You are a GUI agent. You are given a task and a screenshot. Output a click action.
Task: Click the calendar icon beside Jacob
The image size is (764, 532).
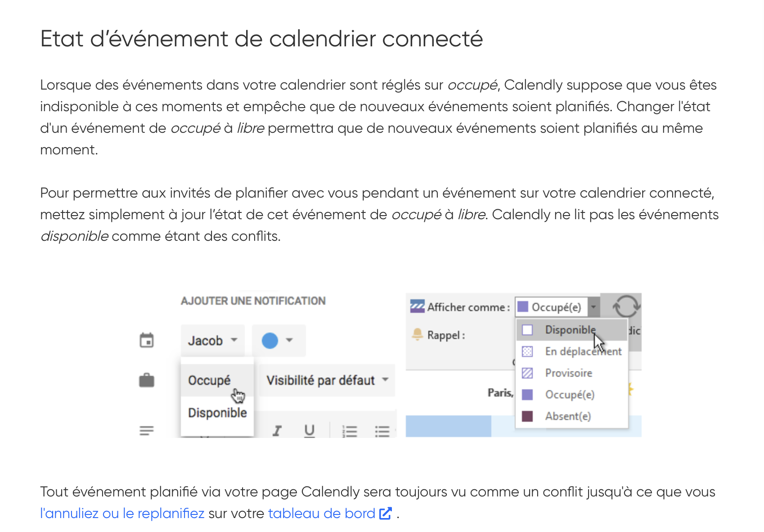click(x=147, y=340)
